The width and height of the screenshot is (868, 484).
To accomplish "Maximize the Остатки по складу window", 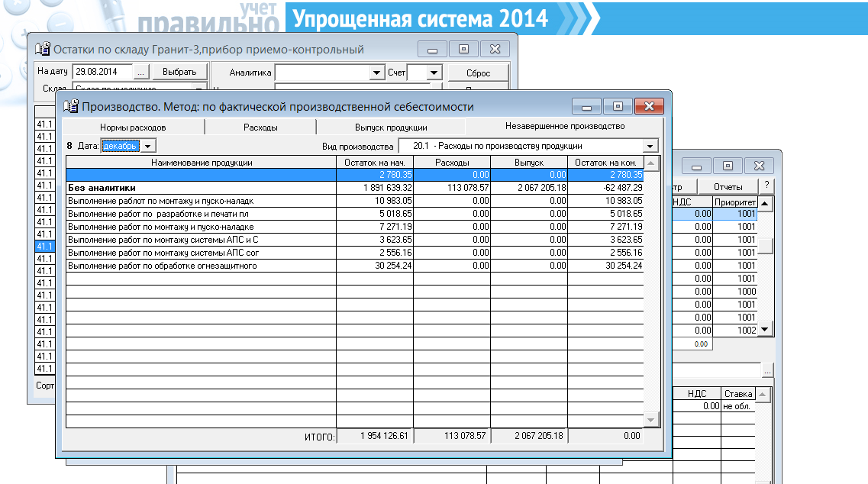I will click(x=463, y=49).
